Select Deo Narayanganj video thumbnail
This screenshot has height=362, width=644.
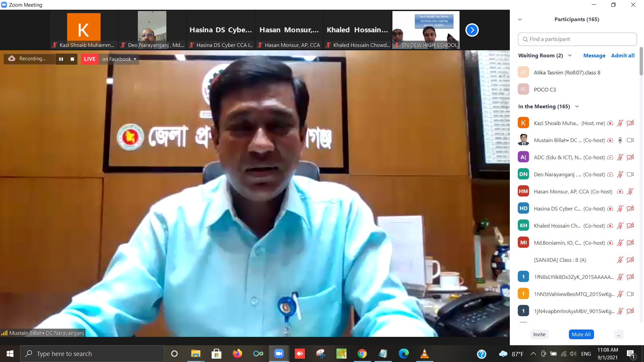(152, 30)
